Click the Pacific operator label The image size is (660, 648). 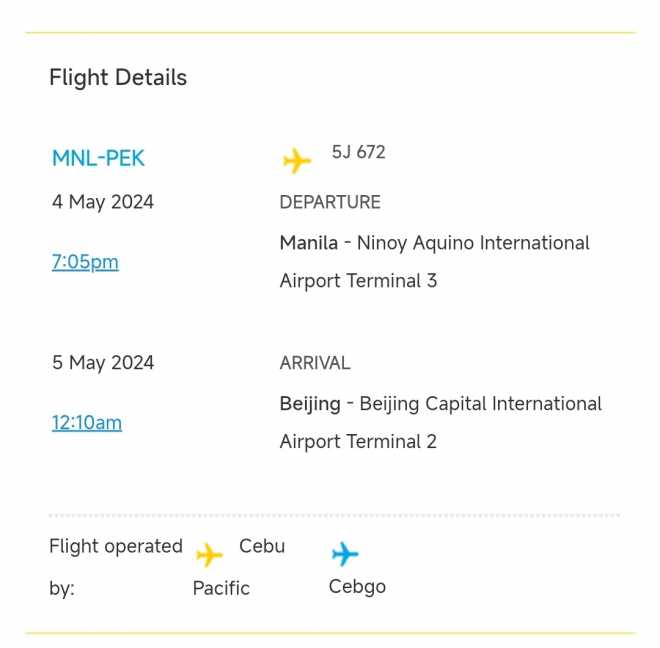(x=221, y=588)
